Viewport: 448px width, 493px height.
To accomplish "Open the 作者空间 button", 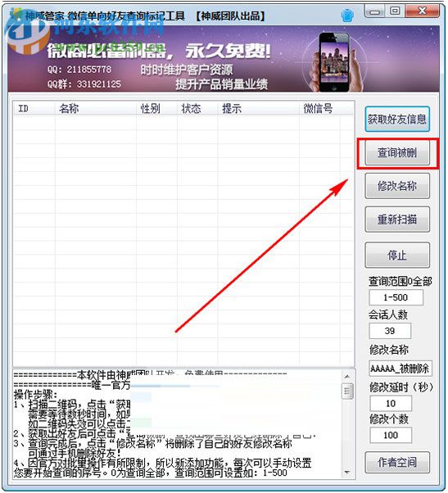I will 397,462.
